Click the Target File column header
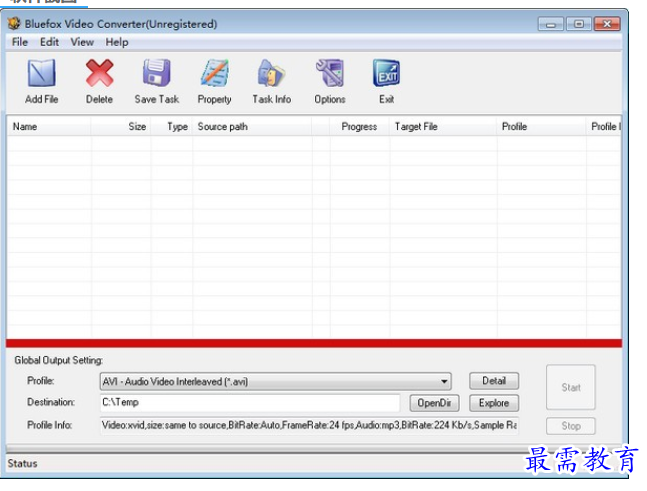This screenshot has width=647, height=491. pos(443,127)
